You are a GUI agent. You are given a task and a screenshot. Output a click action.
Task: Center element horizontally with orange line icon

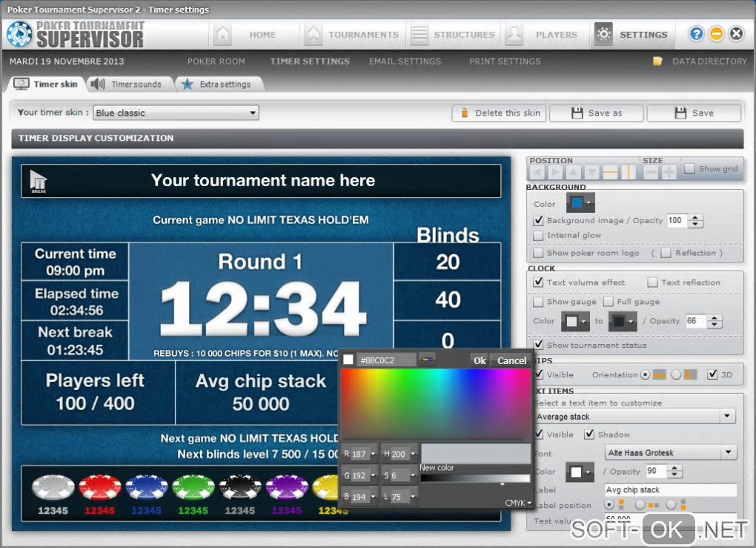[611, 172]
